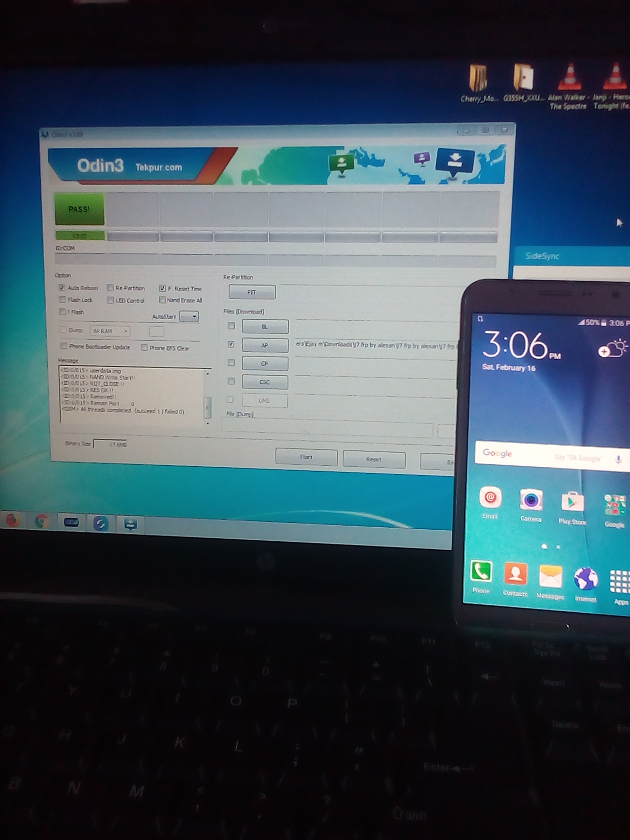
Task: Click the SideSync window title
Action: click(542, 256)
